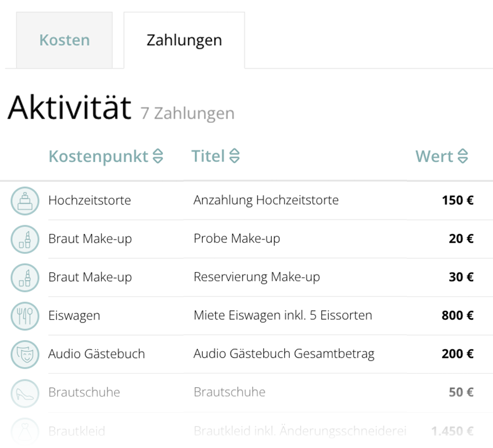Click the Brautschuhe payment row title
Viewport: 493px width, 448px height.
229,393
